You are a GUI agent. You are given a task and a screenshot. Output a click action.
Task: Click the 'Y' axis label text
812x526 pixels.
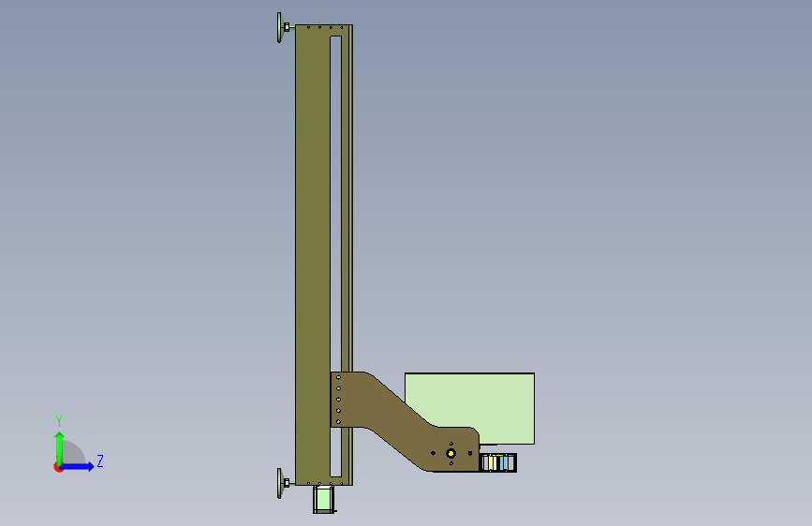click(x=59, y=421)
